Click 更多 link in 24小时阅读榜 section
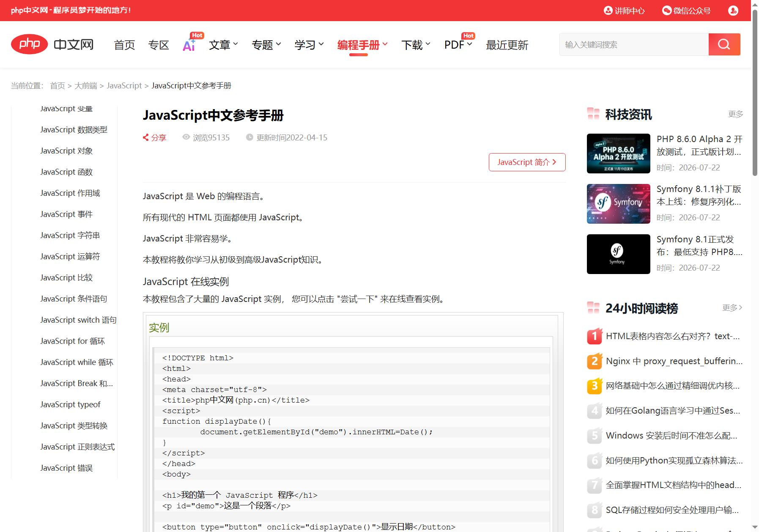The height and width of the screenshot is (532, 759). (x=732, y=308)
